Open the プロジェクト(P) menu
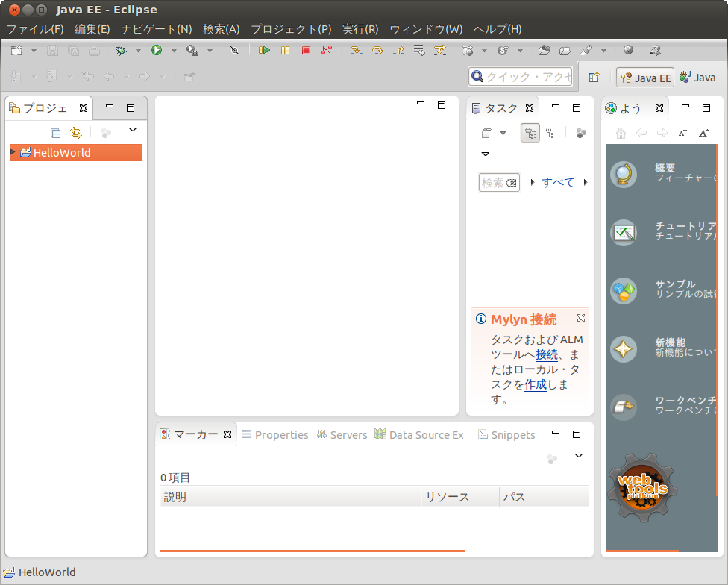This screenshot has height=585, width=728. [x=291, y=29]
